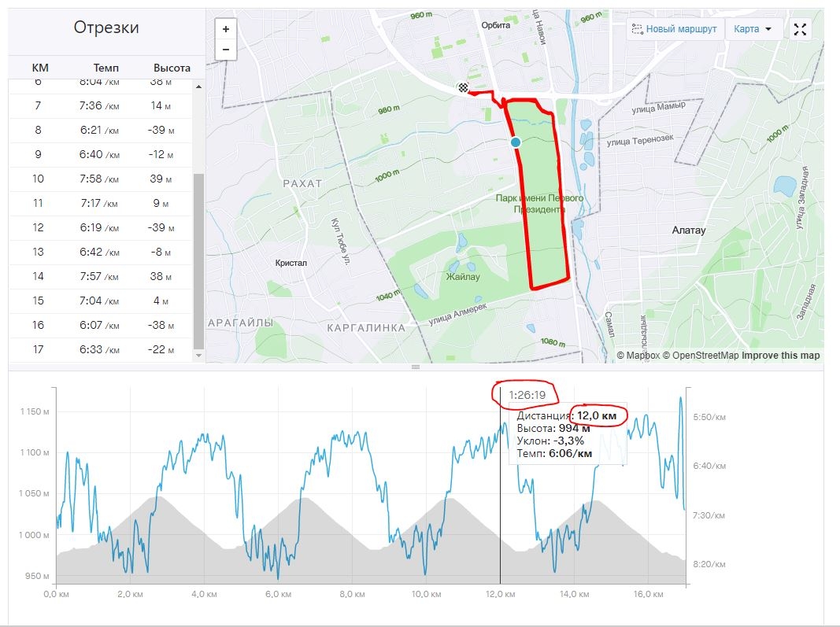Toggle fullscreen map view icon
The width and height of the screenshot is (840, 627).
pos(800,30)
